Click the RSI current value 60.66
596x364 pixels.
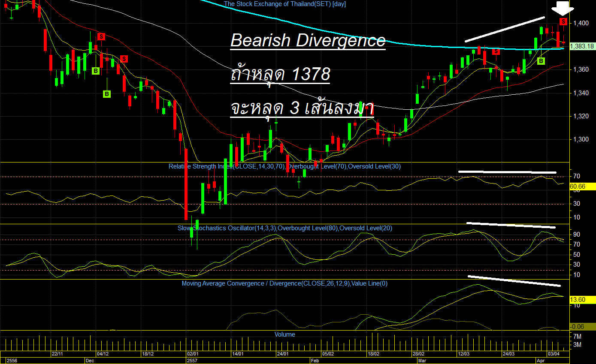(583, 187)
